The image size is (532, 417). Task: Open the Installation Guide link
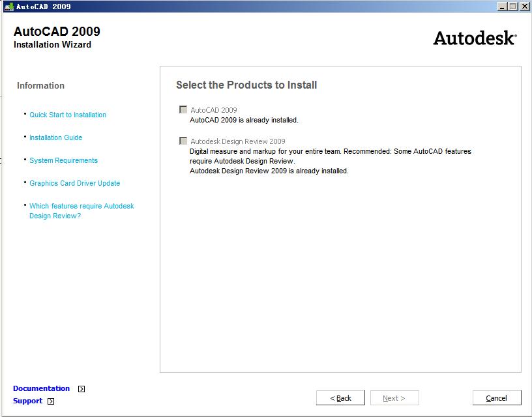click(55, 137)
